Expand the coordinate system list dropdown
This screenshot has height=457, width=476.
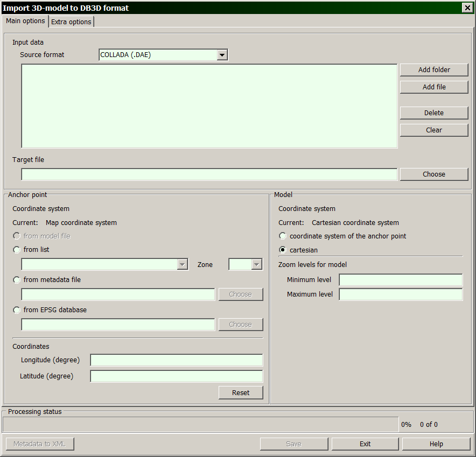(x=183, y=264)
